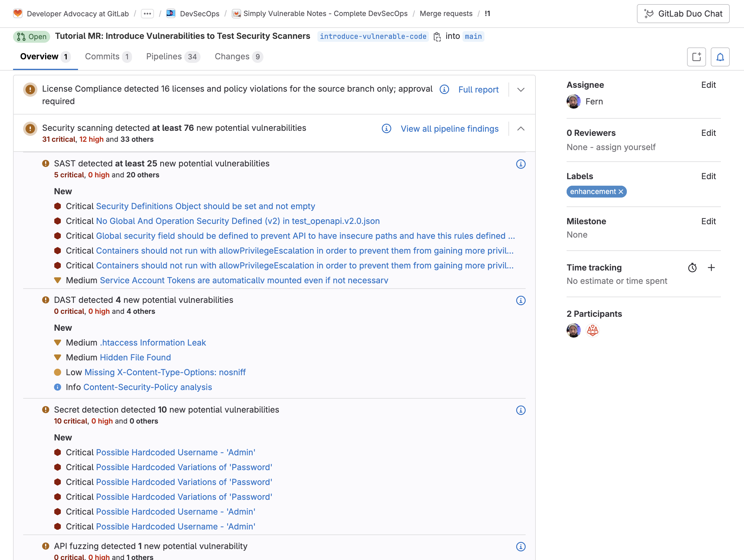Start the time tracking stopwatch

tap(692, 267)
